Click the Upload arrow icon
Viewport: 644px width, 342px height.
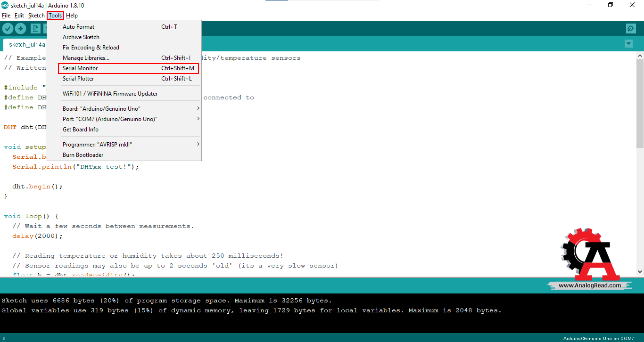click(20, 29)
